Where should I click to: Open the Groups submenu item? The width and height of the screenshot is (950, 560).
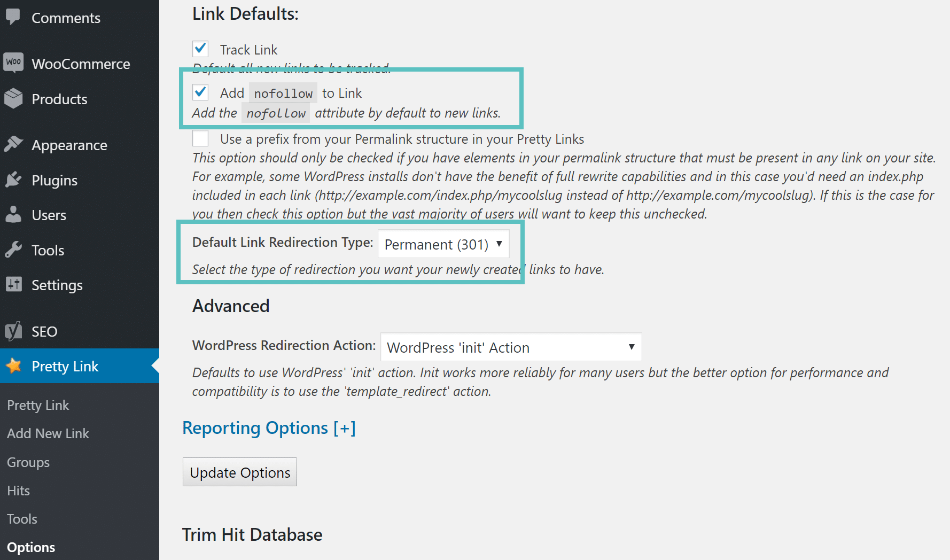pos(28,462)
